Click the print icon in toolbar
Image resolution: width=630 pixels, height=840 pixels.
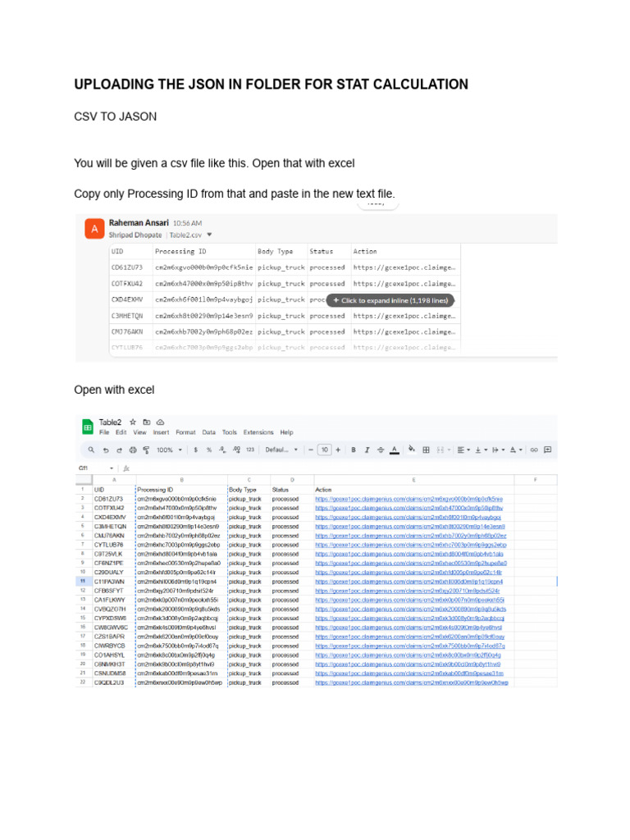click(133, 450)
